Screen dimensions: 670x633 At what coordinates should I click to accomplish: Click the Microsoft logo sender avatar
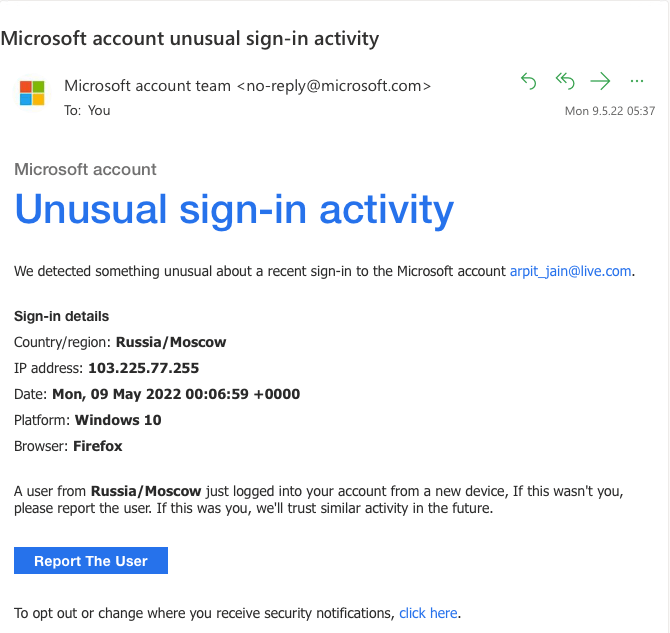pos(32,93)
